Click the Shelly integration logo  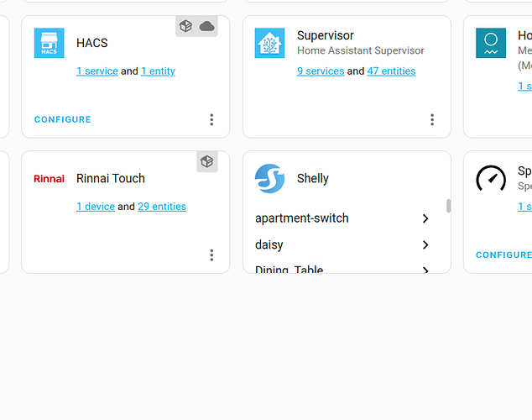(x=269, y=179)
